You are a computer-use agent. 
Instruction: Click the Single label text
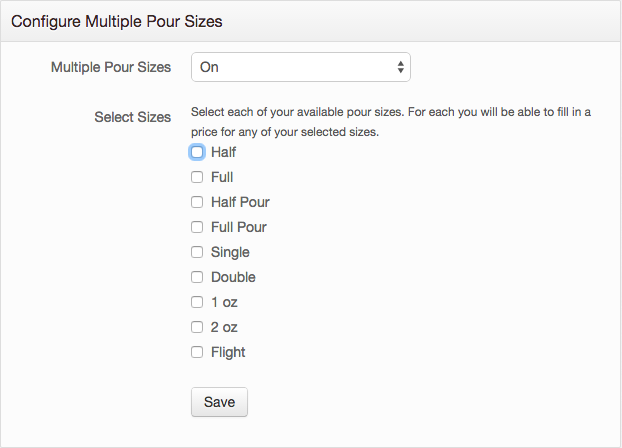click(x=230, y=252)
